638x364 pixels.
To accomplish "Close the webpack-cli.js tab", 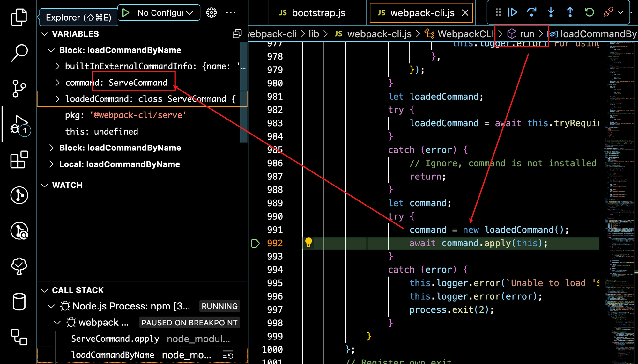I will pyautogui.click(x=465, y=13).
